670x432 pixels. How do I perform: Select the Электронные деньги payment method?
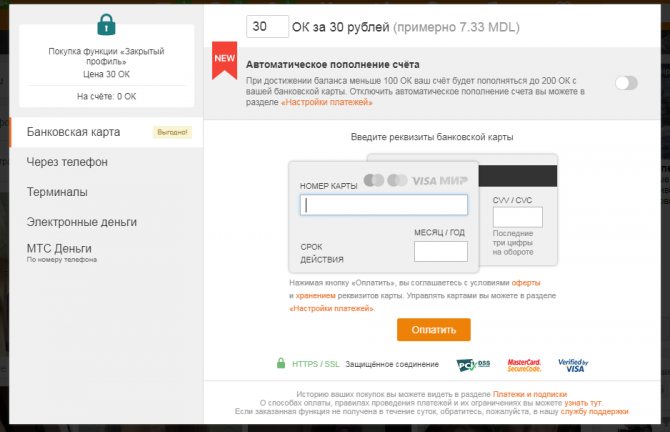pyautogui.click(x=106, y=222)
